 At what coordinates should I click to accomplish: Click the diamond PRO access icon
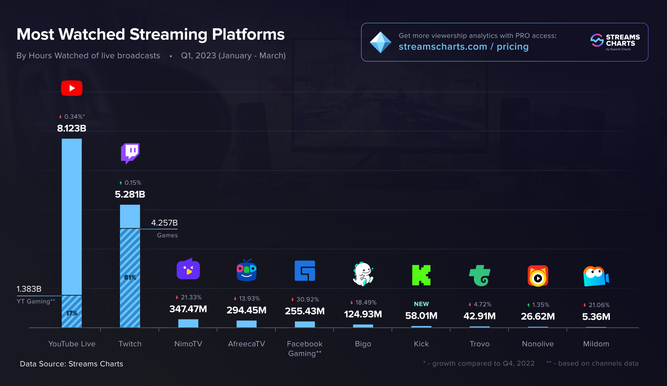(380, 42)
